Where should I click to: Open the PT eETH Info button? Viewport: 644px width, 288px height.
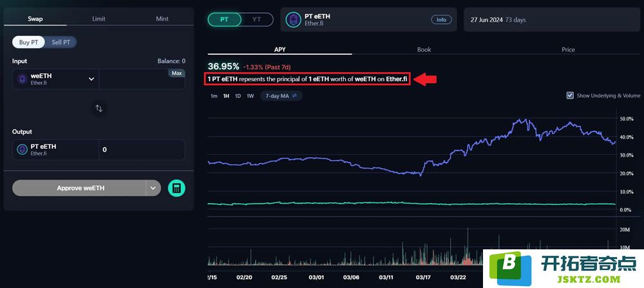click(441, 20)
